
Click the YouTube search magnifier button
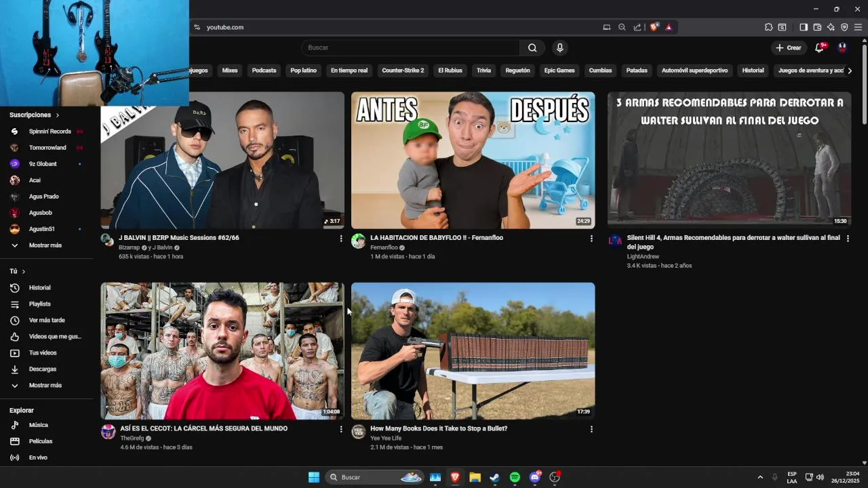[x=532, y=47]
